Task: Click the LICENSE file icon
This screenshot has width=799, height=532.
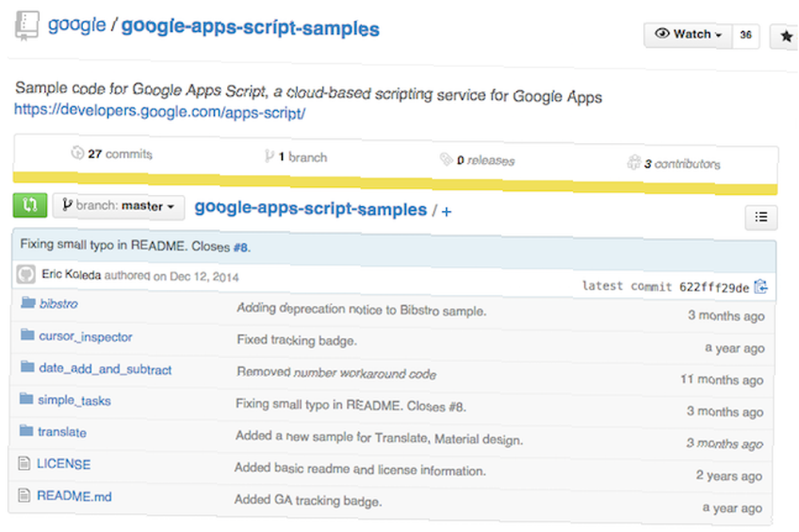Action: click(24, 463)
